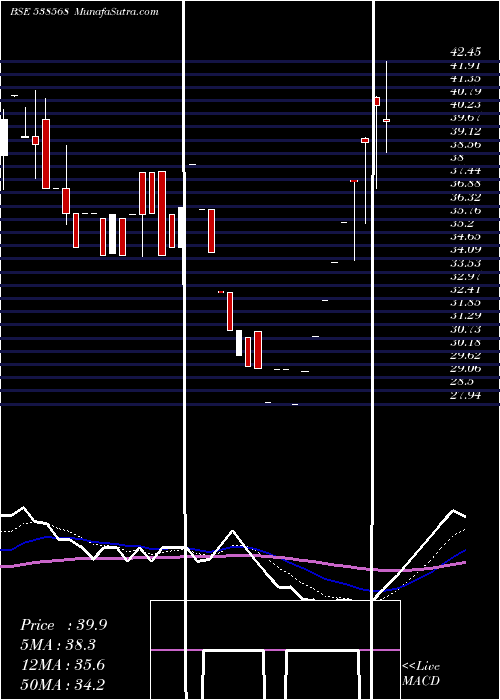Click the 35.2 price axis label

coord(462,224)
